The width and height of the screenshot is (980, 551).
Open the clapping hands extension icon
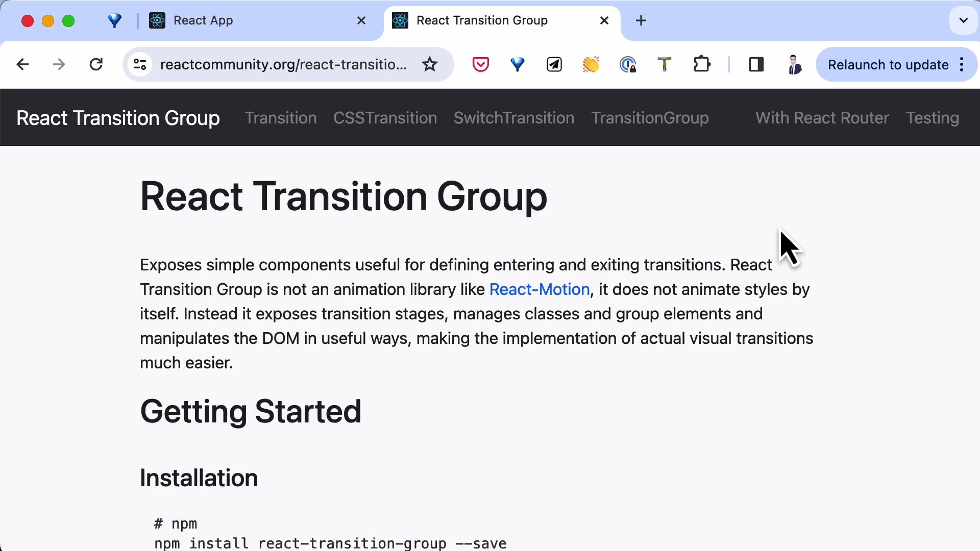click(591, 65)
